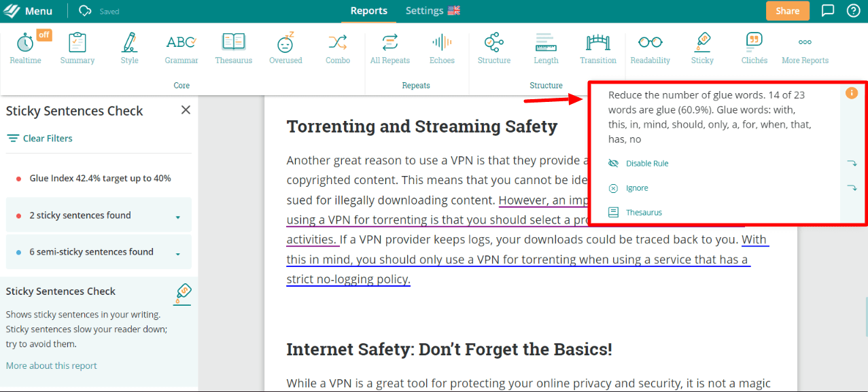
Task: Ignore this glue words suggestion
Action: (637, 188)
